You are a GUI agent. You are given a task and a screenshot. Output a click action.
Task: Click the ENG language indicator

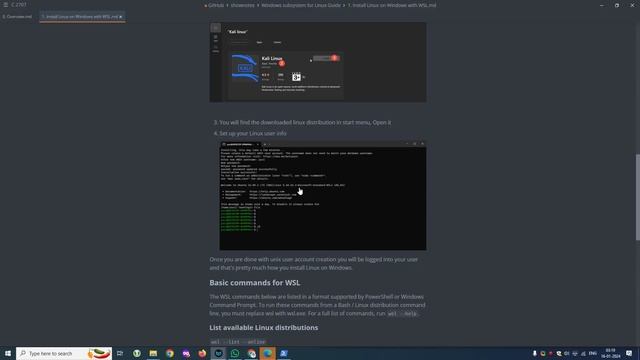pyautogui.click(x=593, y=353)
